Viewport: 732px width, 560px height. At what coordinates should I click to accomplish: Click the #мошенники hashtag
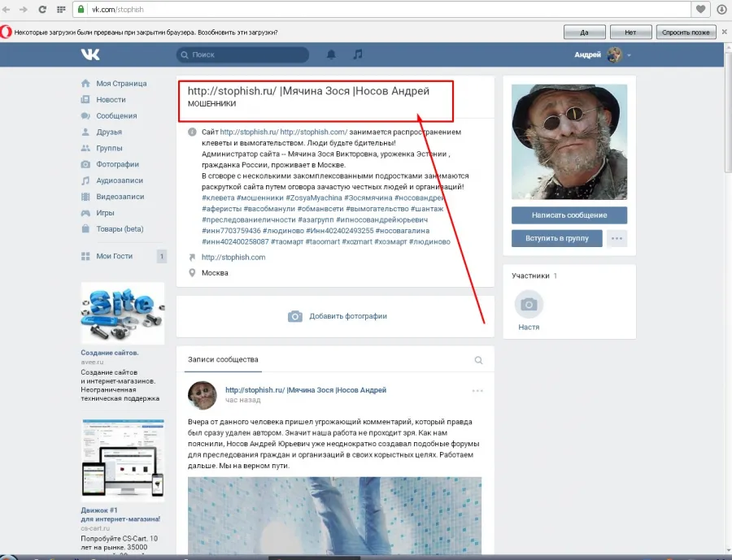[x=260, y=198]
